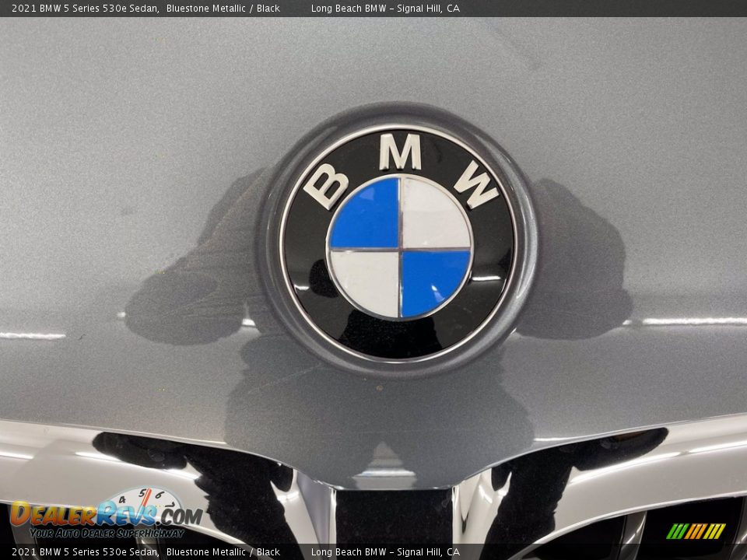Click bottom caption 'Bluestone Metallic / Black'
The image size is (747, 560).
[223, 552]
